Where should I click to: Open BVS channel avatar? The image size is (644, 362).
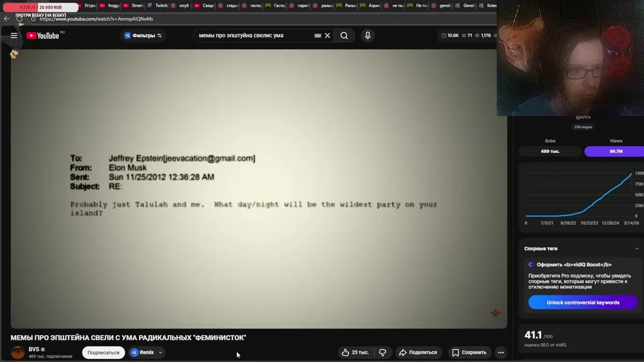[18, 352]
